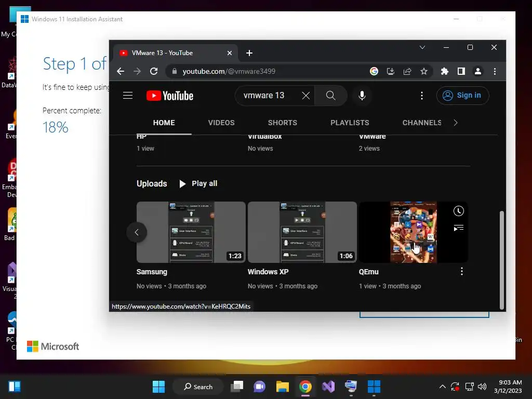Open Task View on the taskbar
The height and width of the screenshot is (399, 532).
[x=237, y=387]
